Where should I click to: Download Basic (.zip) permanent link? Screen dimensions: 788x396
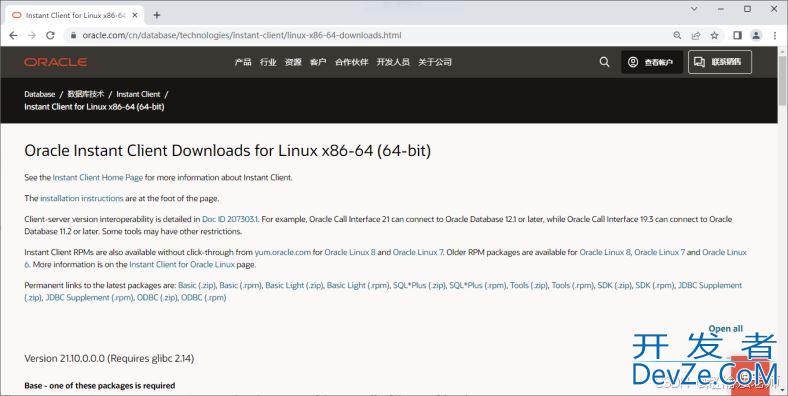196,285
